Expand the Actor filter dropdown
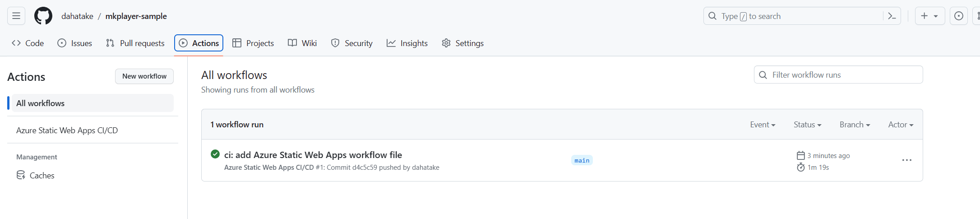The image size is (980, 219). tap(901, 125)
